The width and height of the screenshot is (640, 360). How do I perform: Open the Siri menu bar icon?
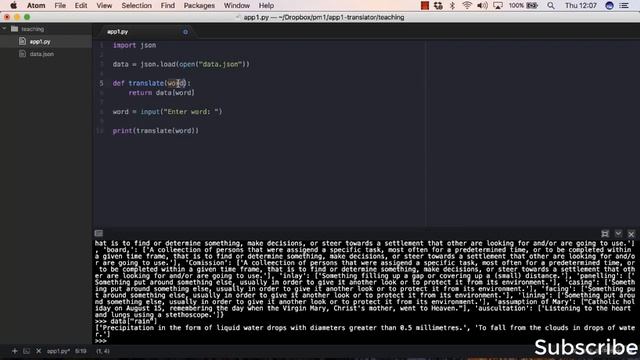tap(609, 6)
